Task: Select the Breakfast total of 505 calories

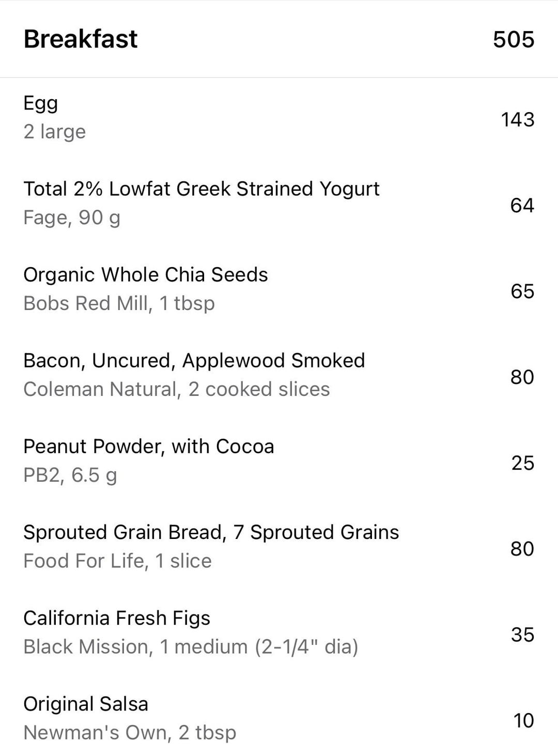Action: tap(514, 40)
